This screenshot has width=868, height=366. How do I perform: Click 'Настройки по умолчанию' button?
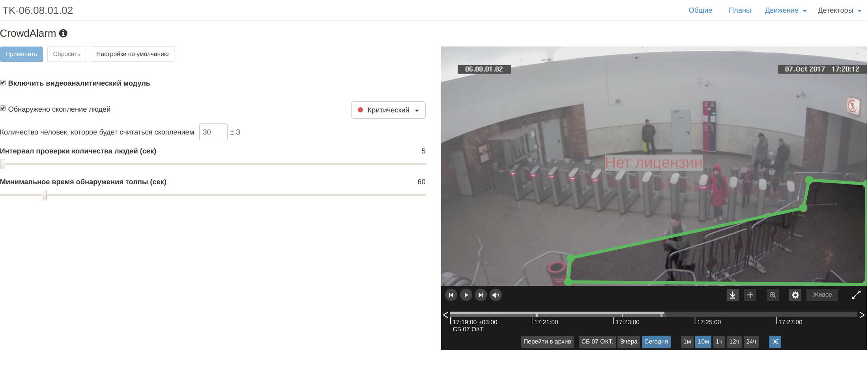pyautogui.click(x=133, y=54)
